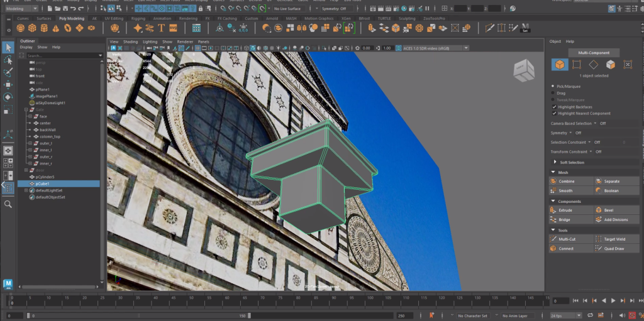Open the Modeling menu set dropdown
The height and width of the screenshot is (321, 644).
(x=21, y=9)
